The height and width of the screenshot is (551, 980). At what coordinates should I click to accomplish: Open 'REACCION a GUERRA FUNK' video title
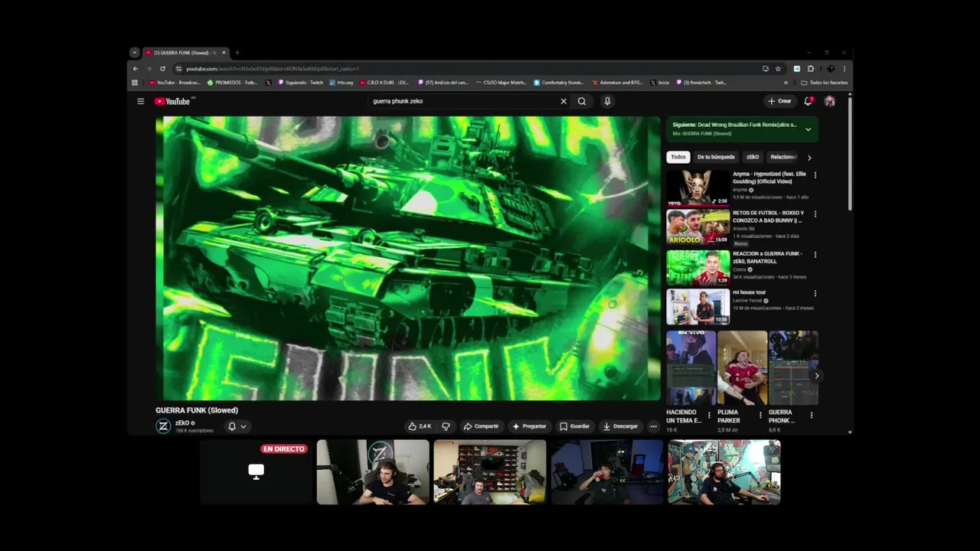coord(768,257)
